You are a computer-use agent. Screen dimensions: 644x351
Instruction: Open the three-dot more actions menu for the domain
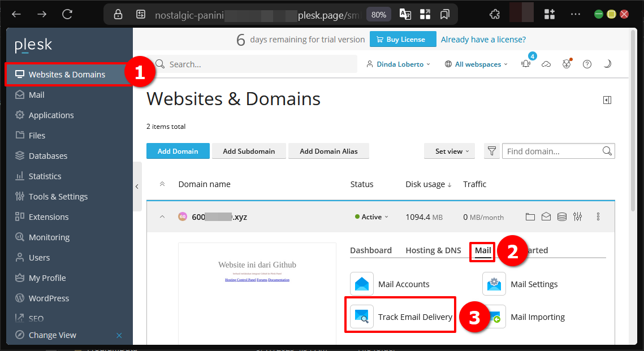click(x=598, y=216)
